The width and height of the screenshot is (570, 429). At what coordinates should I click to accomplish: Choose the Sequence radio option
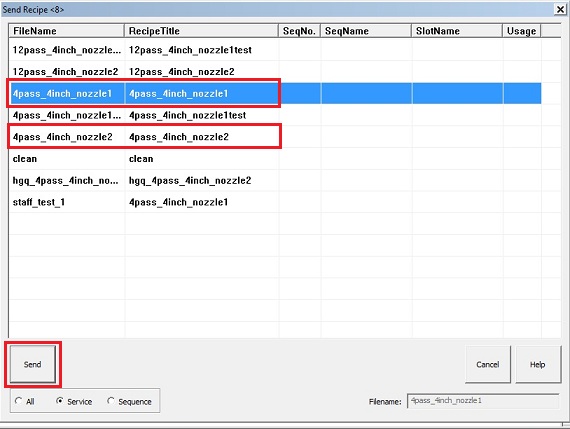[x=111, y=401]
